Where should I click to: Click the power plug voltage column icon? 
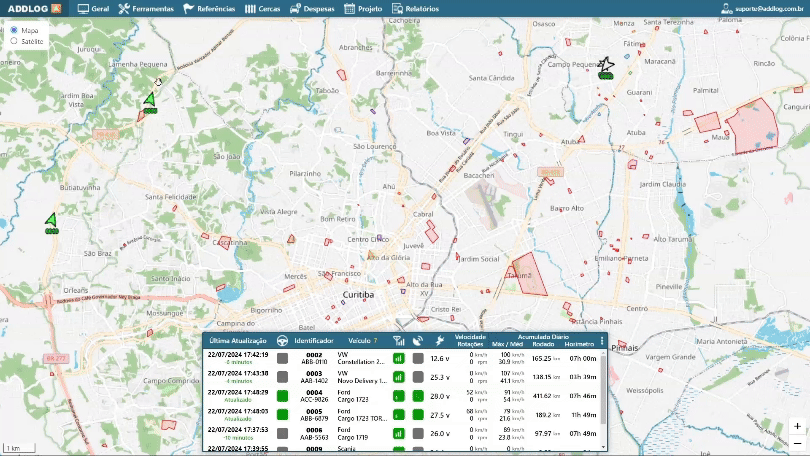[440, 341]
